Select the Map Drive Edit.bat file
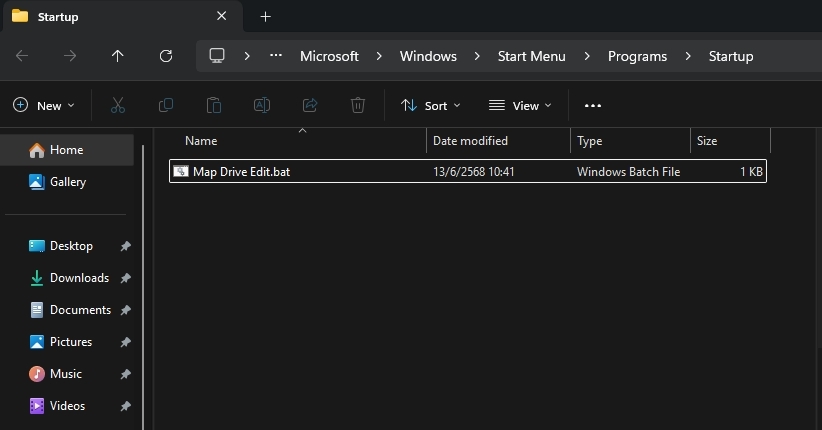This screenshot has height=430, width=822. pyautogui.click(x=241, y=172)
